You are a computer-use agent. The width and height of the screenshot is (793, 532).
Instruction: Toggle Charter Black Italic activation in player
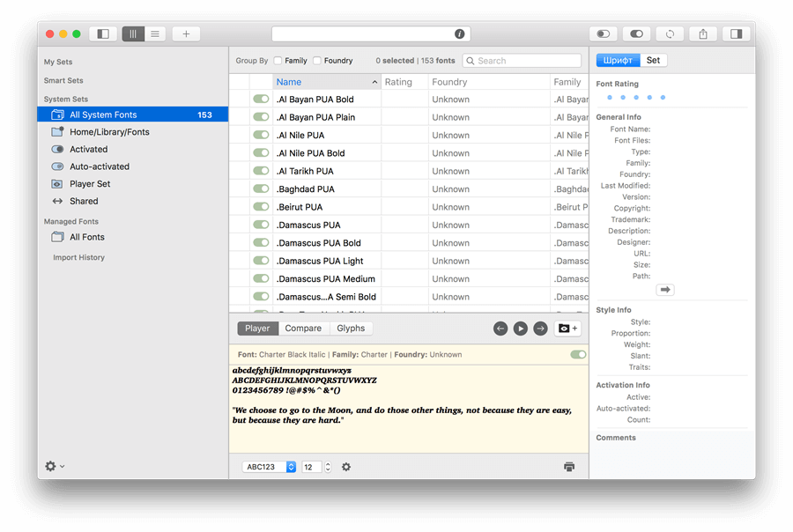578,354
